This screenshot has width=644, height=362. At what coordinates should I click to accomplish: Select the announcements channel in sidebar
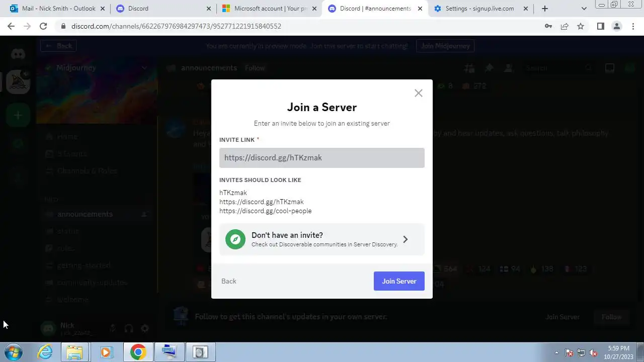(x=97, y=214)
